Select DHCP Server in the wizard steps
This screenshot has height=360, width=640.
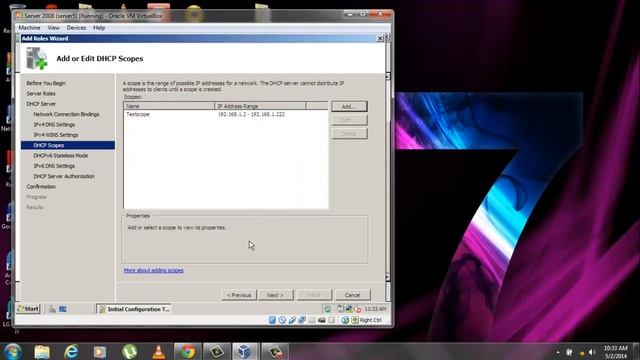[41, 104]
